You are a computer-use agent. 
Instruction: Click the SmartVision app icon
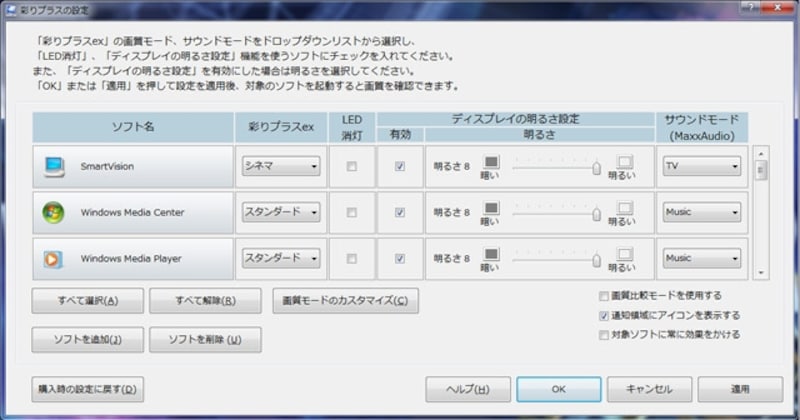[54, 167]
